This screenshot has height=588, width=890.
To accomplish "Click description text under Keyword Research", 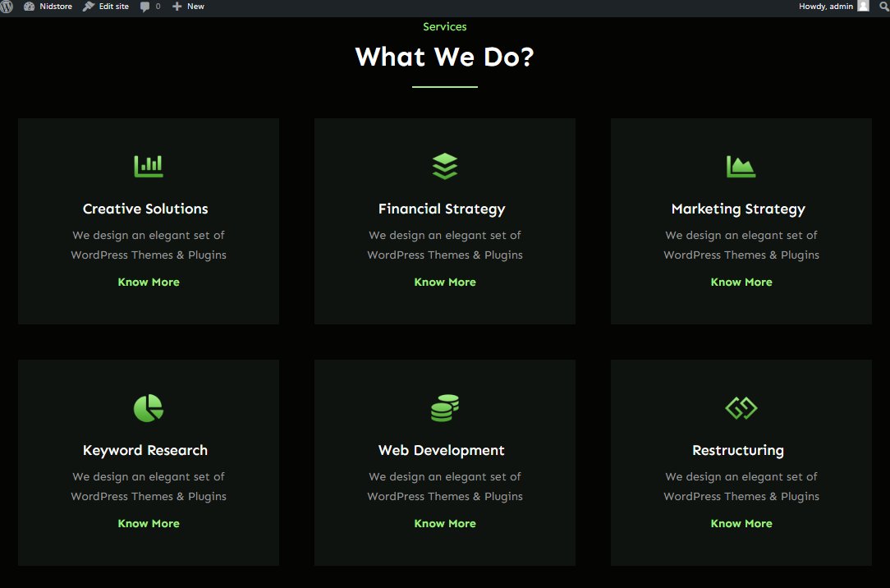I will (149, 486).
